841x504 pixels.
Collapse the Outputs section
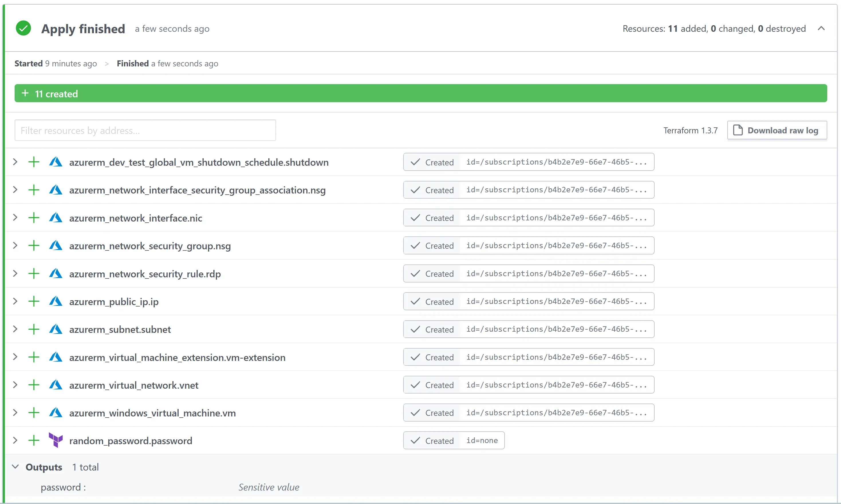pyautogui.click(x=15, y=466)
